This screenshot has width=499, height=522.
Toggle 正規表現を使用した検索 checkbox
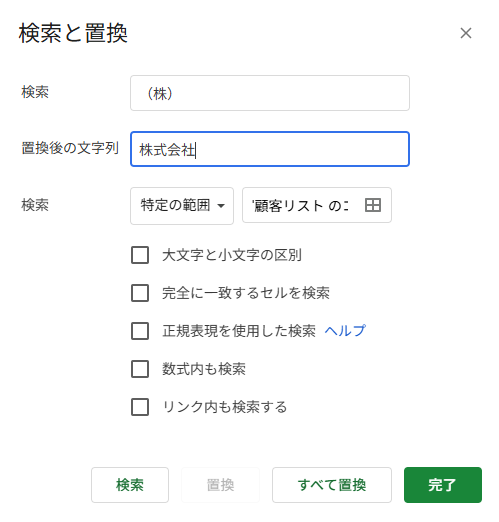[140, 331]
